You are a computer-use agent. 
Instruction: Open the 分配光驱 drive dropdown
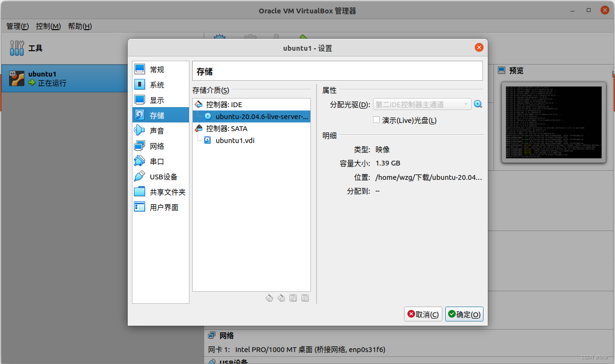[422, 105]
